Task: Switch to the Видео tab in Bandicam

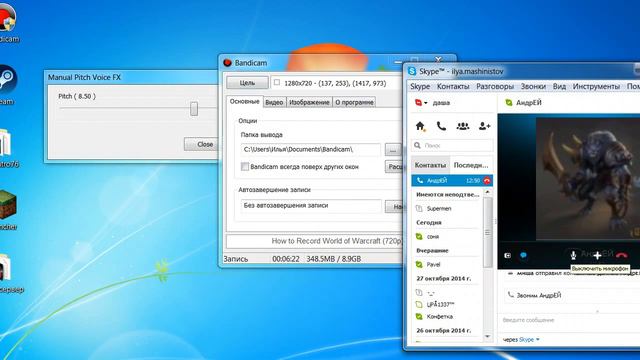Action: click(274, 102)
